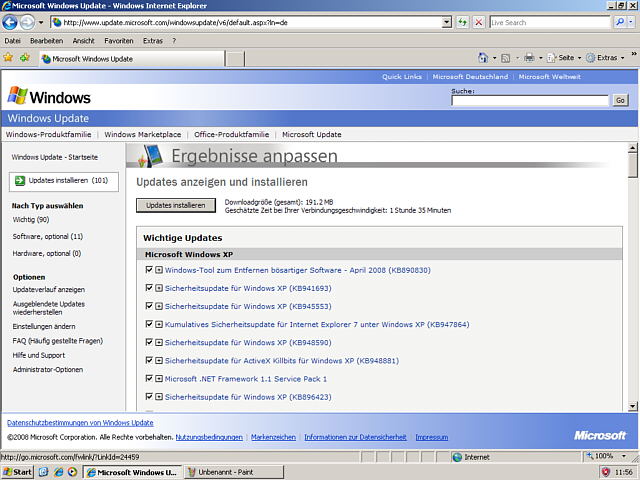This screenshot has width=640, height=480.
Task: Click the page icon in the address bar
Action: click(57, 22)
